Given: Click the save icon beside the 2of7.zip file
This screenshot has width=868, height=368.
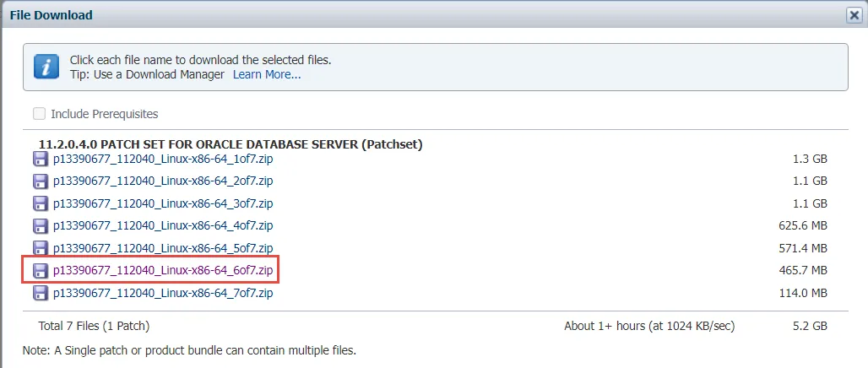Looking at the screenshot, I should point(40,181).
